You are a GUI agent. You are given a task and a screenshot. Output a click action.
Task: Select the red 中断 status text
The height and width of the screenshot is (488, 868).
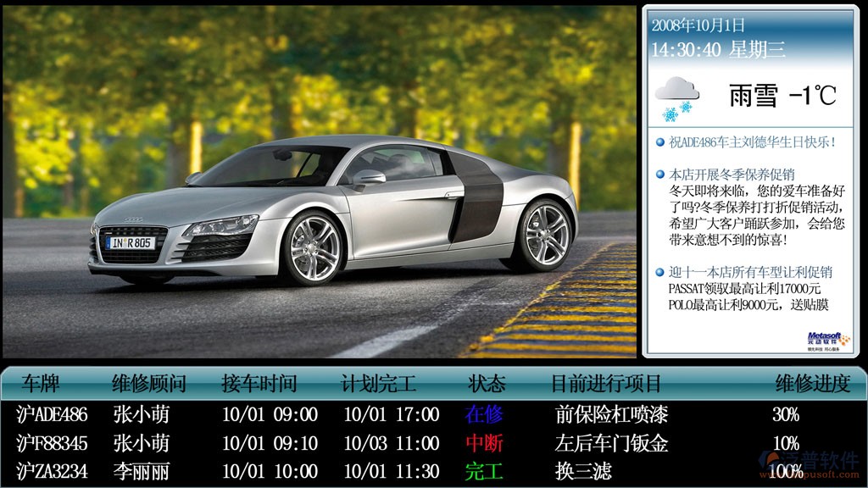(484, 443)
